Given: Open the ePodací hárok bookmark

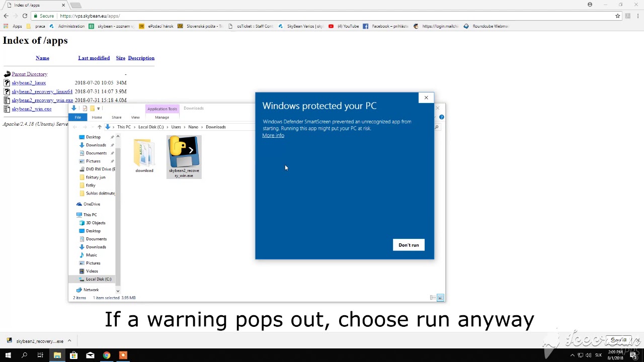Looking at the screenshot, I should coord(156,26).
